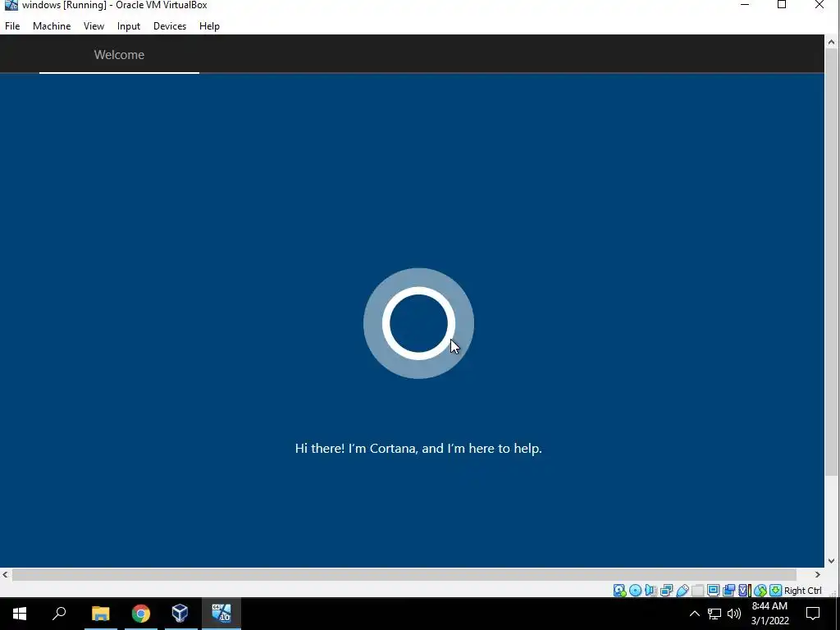
Task: Click the vertical scrollbar thumb
Action: (832, 262)
